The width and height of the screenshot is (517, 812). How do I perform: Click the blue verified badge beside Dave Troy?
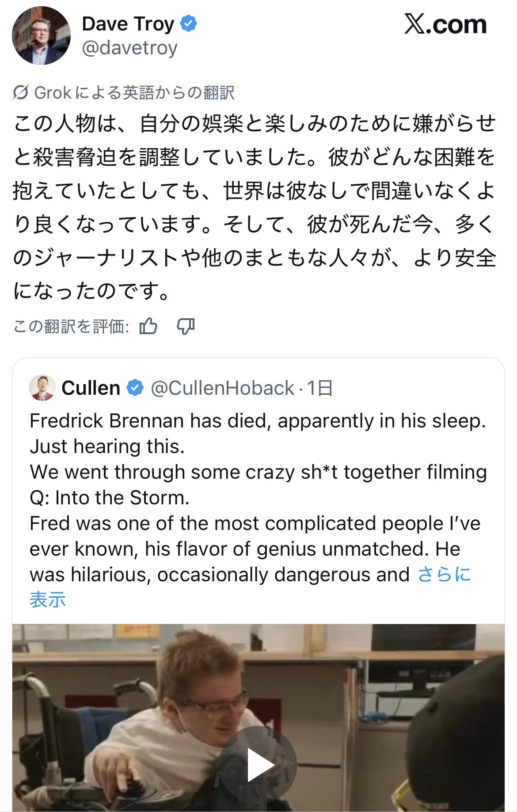tap(189, 24)
